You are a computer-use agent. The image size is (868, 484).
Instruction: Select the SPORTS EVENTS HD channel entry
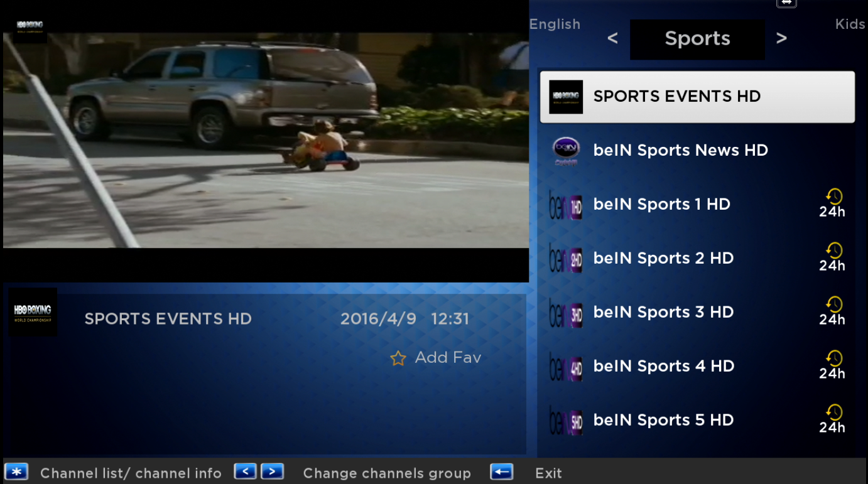(697, 97)
